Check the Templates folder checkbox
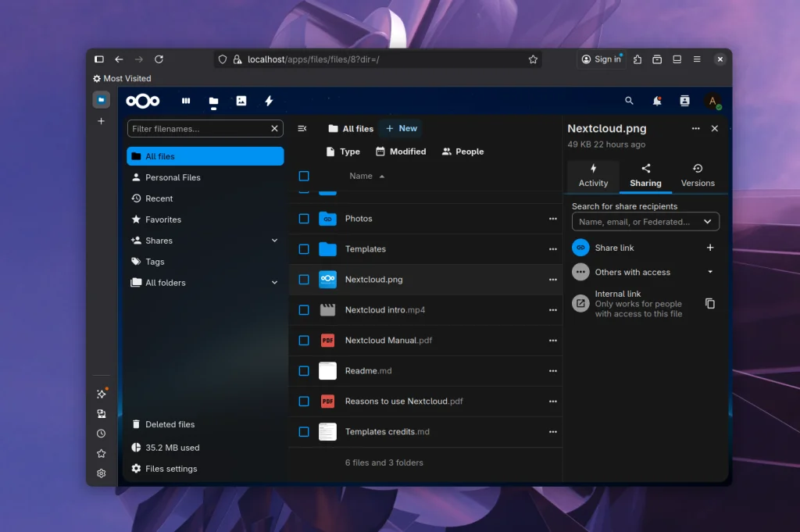The width and height of the screenshot is (800, 532). 304,248
